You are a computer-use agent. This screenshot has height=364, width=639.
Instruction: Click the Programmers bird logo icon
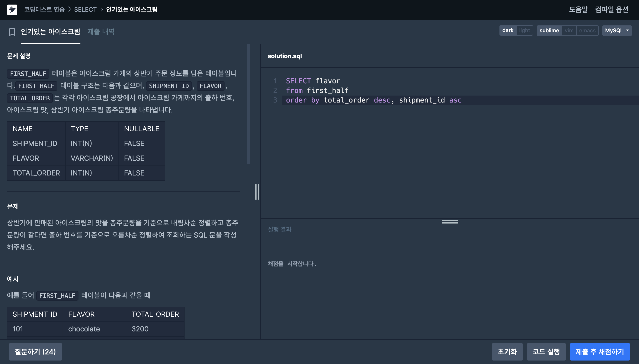click(x=12, y=10)
